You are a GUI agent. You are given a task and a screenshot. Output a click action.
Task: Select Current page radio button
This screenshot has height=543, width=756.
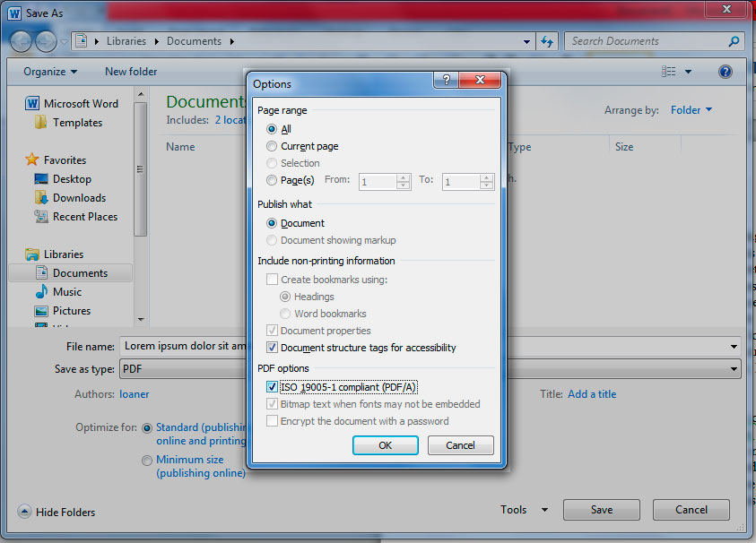tap(272, 146)
